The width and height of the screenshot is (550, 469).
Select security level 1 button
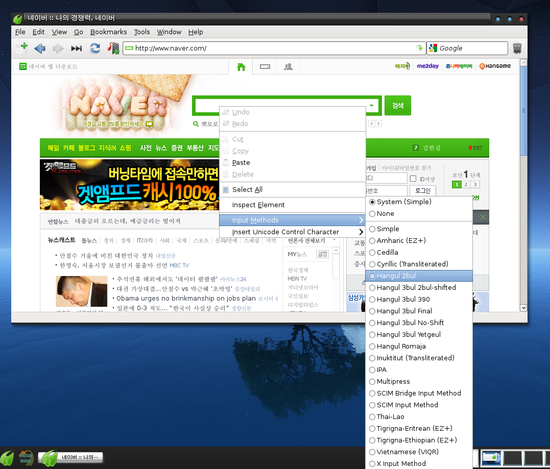tap(456, 185)
